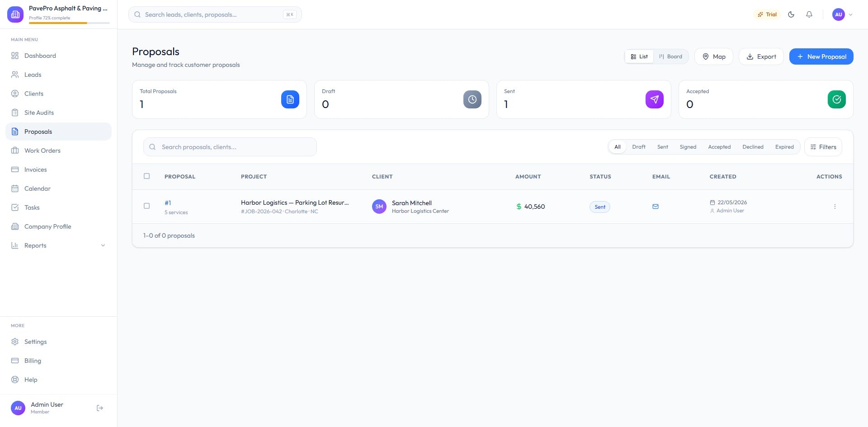
Task: Sort by the STATUS column header
Action: point(600,177)
